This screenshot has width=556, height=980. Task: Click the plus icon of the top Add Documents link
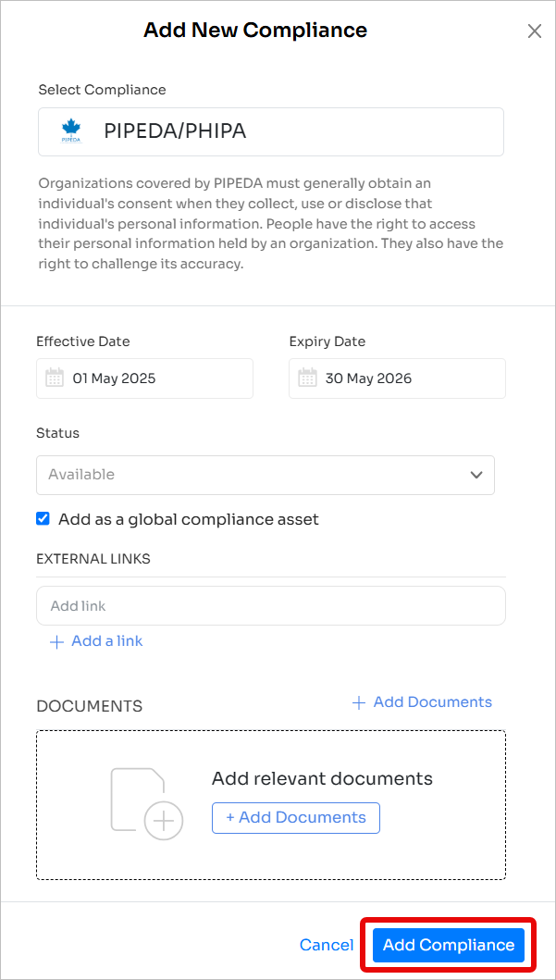359,703
